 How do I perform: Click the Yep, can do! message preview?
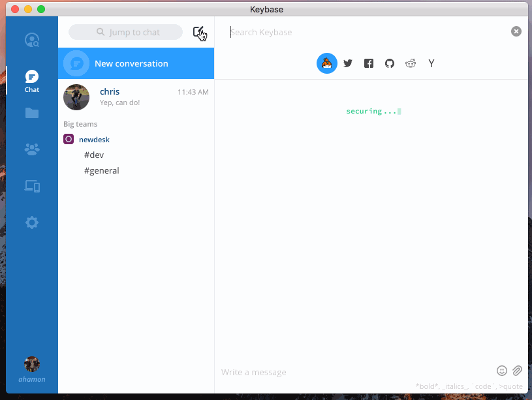[x=119, y=102]
